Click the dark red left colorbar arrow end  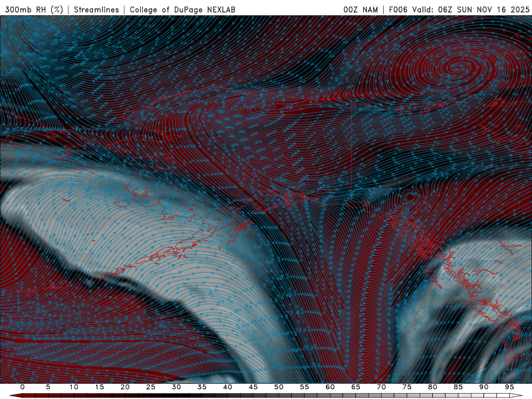point(15,396)
